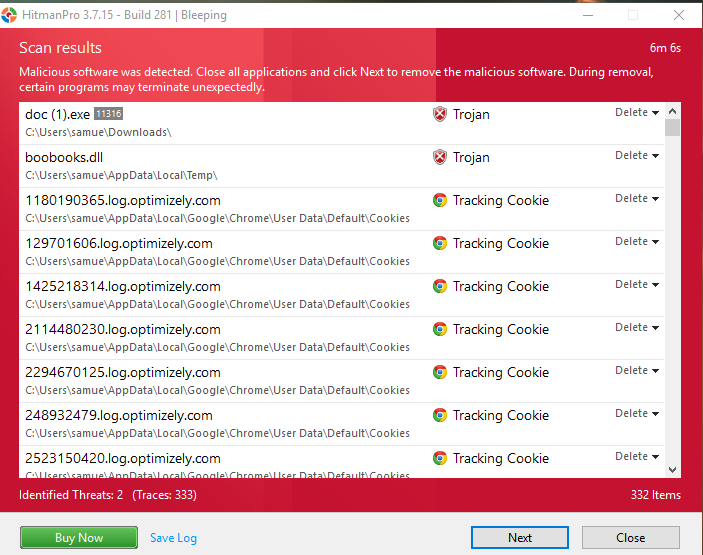Click the 11316 process ID badge
Screen dimensions: 703x555
tap(108, 114)
